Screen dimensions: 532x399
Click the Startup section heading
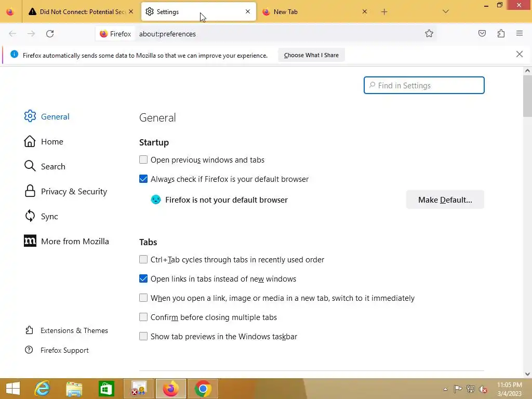154,142
